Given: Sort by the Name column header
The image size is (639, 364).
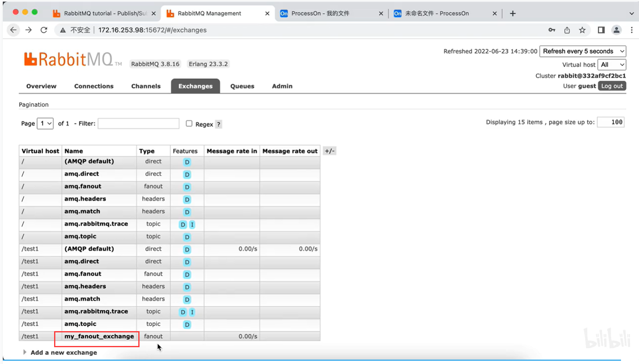Looking at the screenshot, I should (74, 151).
